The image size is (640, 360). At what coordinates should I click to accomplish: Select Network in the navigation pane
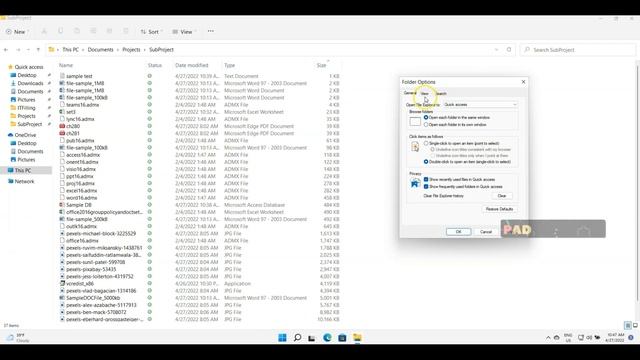[x=24, y=181]
